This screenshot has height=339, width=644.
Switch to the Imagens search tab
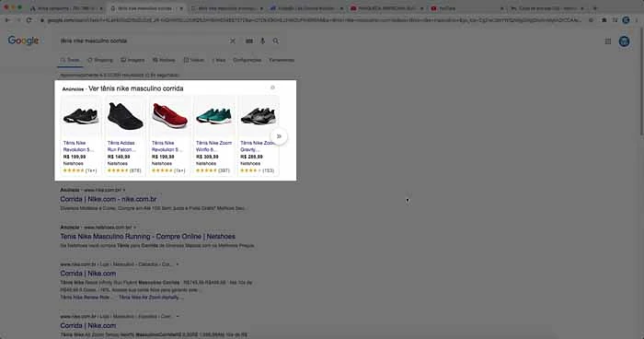point(132,60)
